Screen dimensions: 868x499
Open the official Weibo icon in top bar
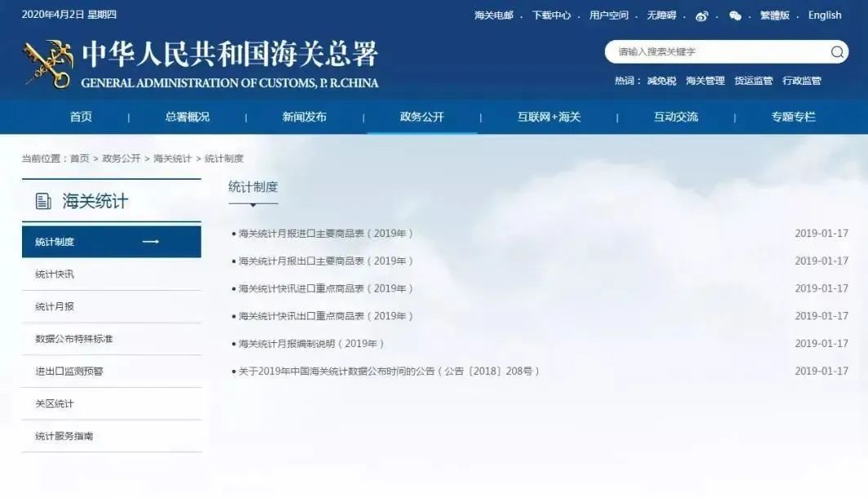701,14
